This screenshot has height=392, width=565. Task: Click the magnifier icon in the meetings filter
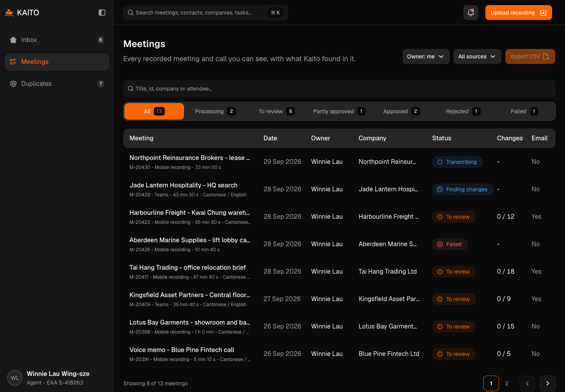click(x=131, y=89)
